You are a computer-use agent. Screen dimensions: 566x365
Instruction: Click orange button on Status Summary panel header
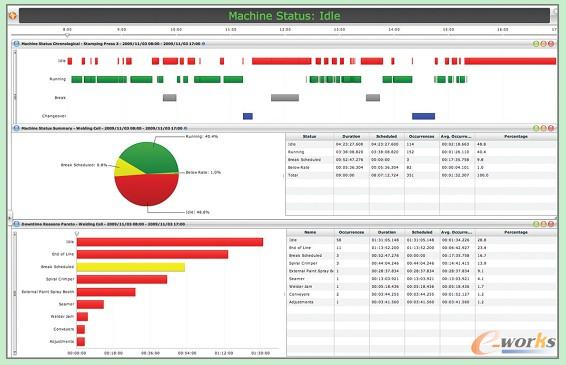point(544,128)
